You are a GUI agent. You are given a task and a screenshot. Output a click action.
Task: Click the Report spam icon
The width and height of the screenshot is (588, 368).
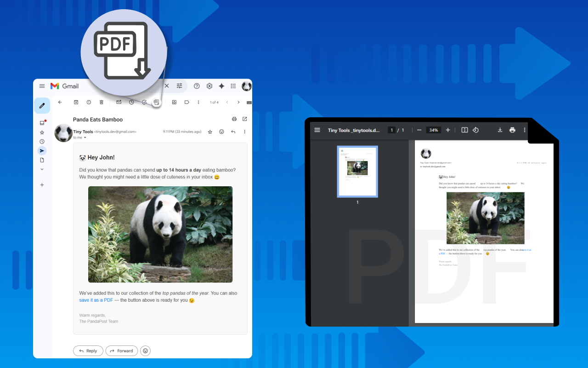(89, 102)
